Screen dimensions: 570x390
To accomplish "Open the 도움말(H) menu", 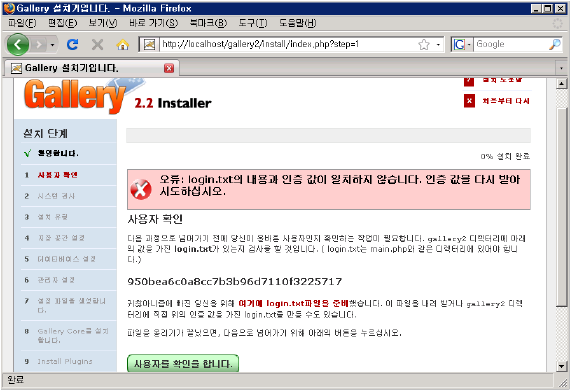I will click(x=297, y=23).
